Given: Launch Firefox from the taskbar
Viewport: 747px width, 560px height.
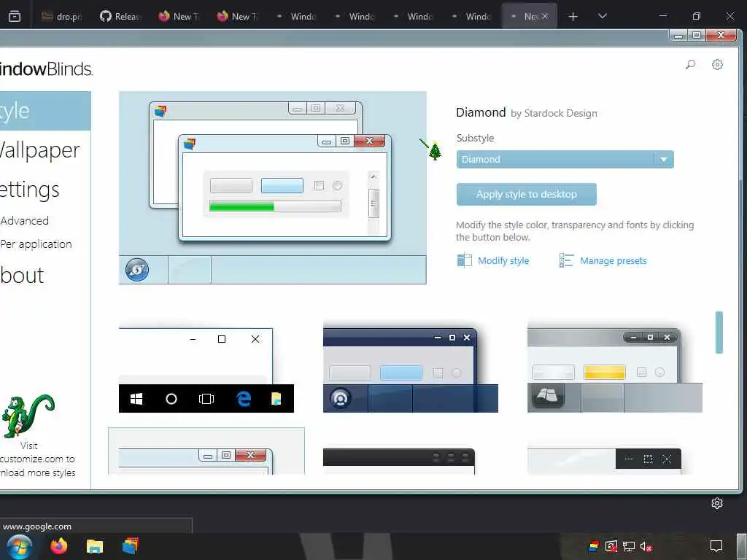Looking at the screenshot, I should [x=59, y=545].
